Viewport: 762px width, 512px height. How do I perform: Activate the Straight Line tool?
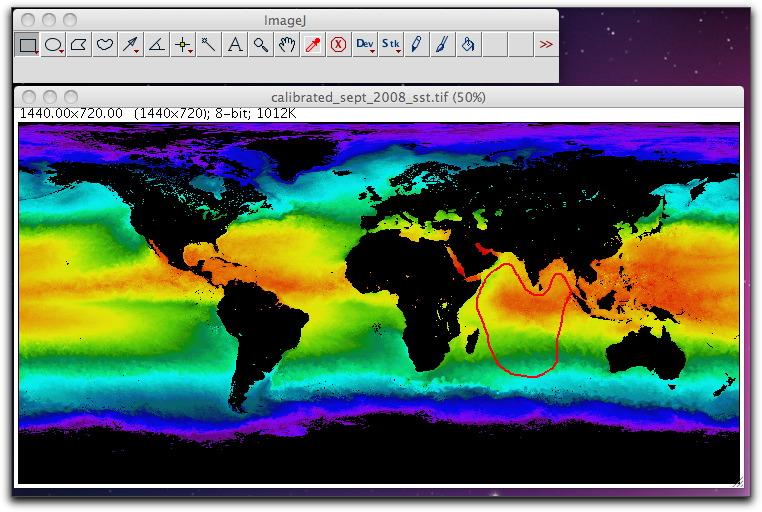(x=130, y=45)
